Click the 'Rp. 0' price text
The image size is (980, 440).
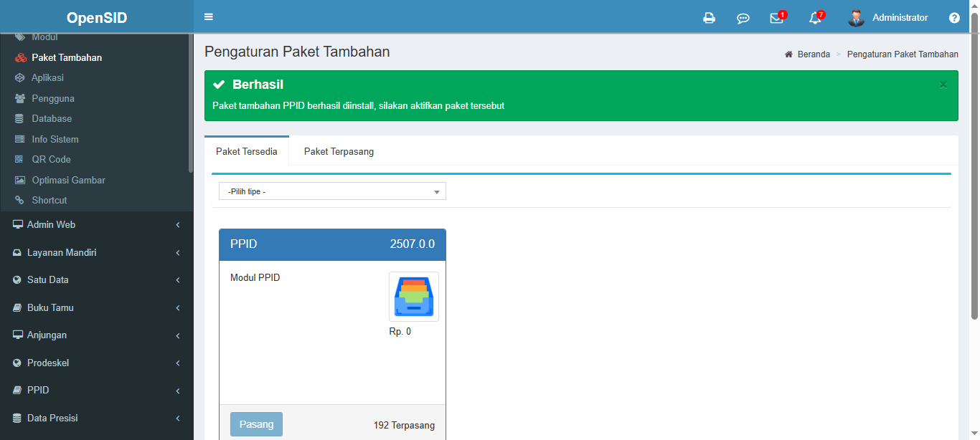pos(400,332)
